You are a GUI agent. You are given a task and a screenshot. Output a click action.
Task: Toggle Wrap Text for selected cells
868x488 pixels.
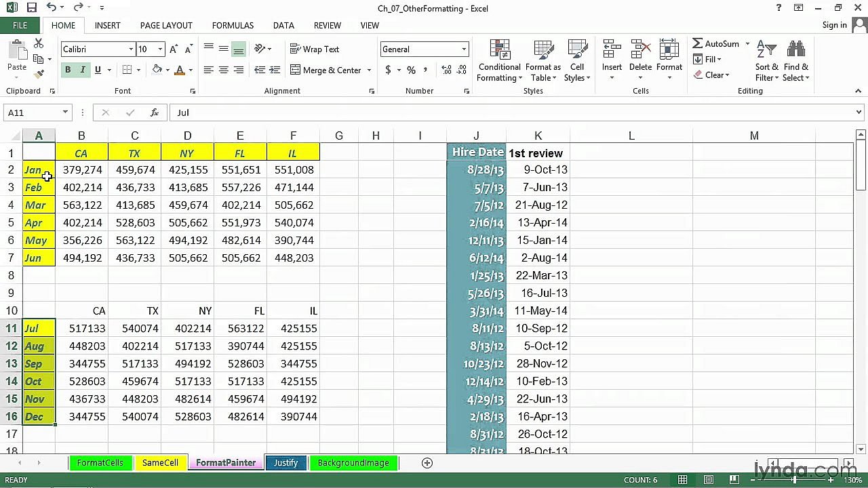315,49
